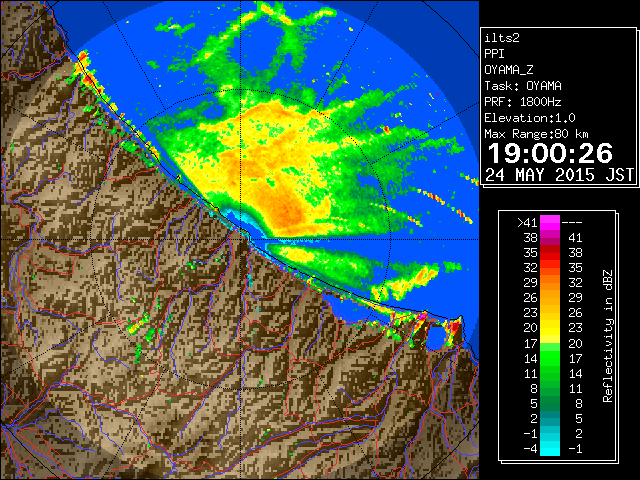Image resolution: width=640 pixels, height=480 pixels.
Task: Click the timestamp '19:00:26'
Action: point(550,153)
